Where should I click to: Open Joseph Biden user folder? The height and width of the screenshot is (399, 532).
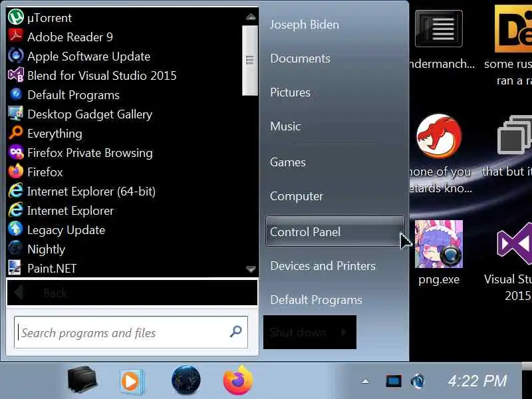(305, 25)
